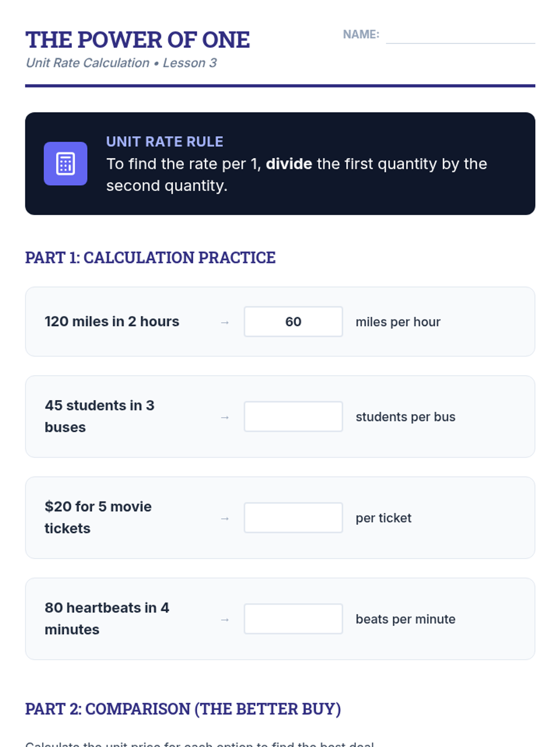
Task: Select the miles per hour answer box
Action: [293, 322]
